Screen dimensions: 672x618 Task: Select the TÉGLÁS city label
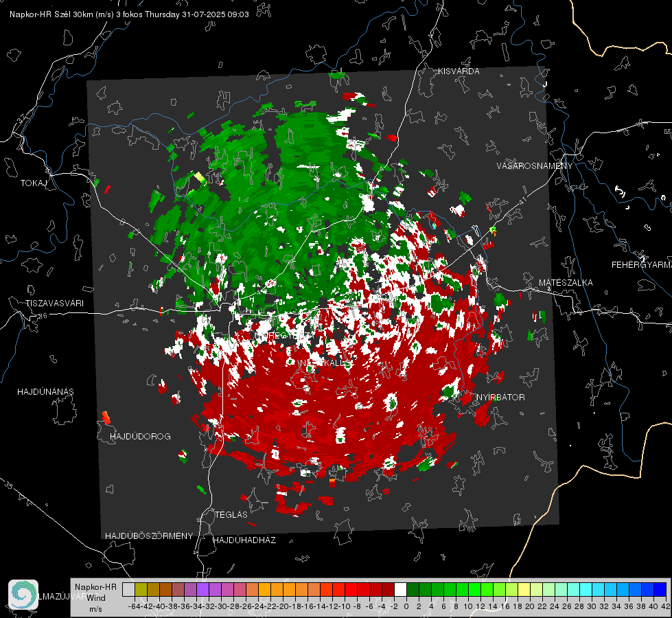point(231,515)
